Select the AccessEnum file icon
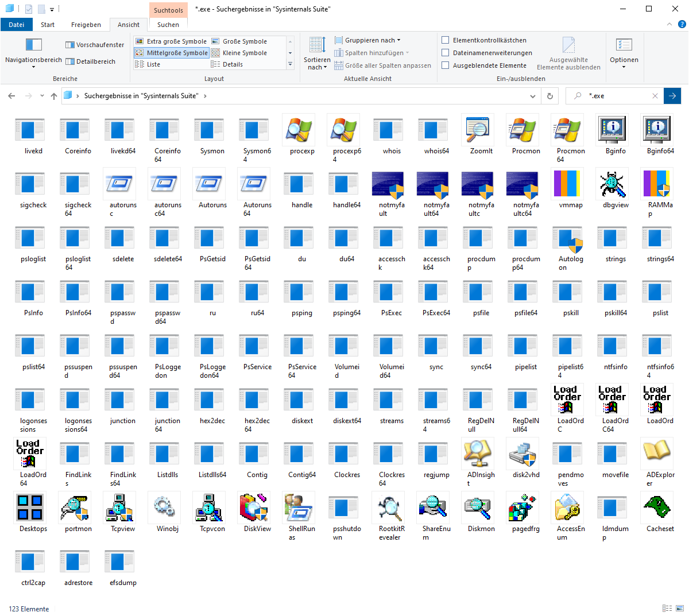This screenshot has width=689, height=616. (x=567, y=507)
